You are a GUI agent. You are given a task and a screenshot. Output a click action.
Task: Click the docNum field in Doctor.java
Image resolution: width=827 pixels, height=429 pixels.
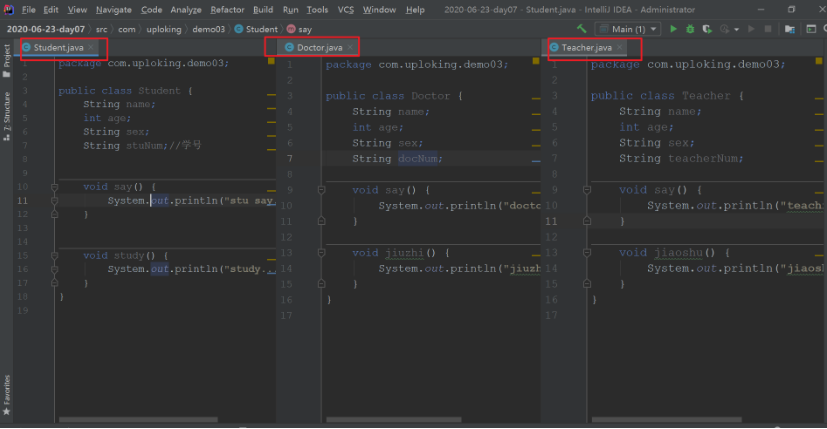(418, 159)
